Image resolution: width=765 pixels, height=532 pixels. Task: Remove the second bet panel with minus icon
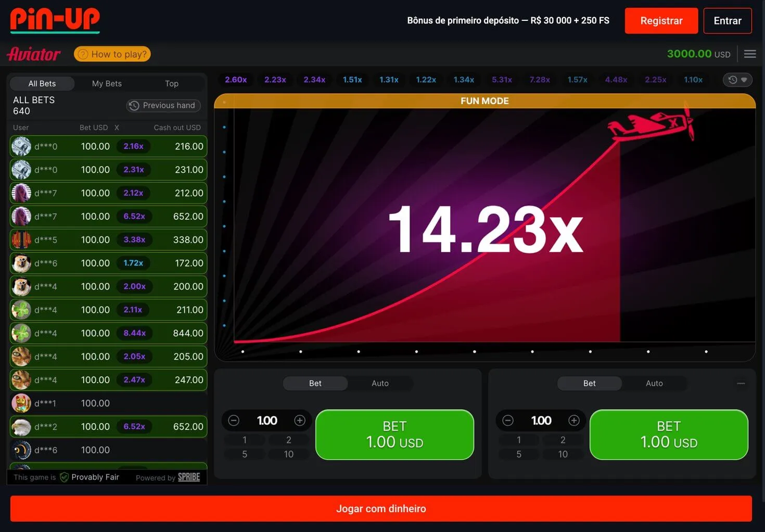(x=741, y=383)
